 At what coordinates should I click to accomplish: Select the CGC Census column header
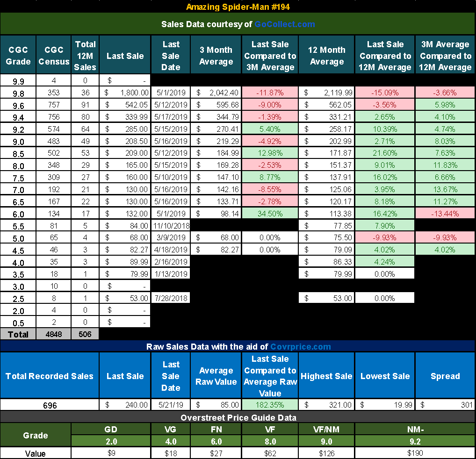(x=54, y=55)
